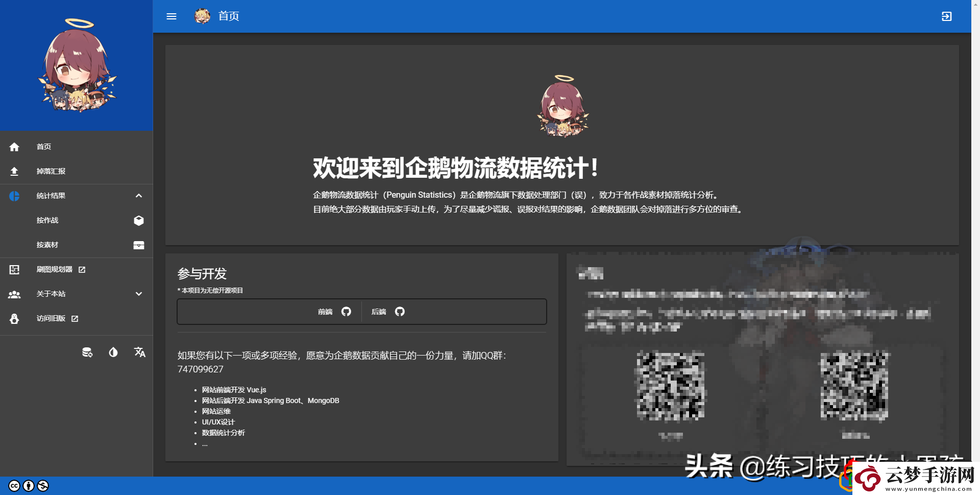Click the logout icon in top bar
980x495 pixels.
tap(946, 16)
